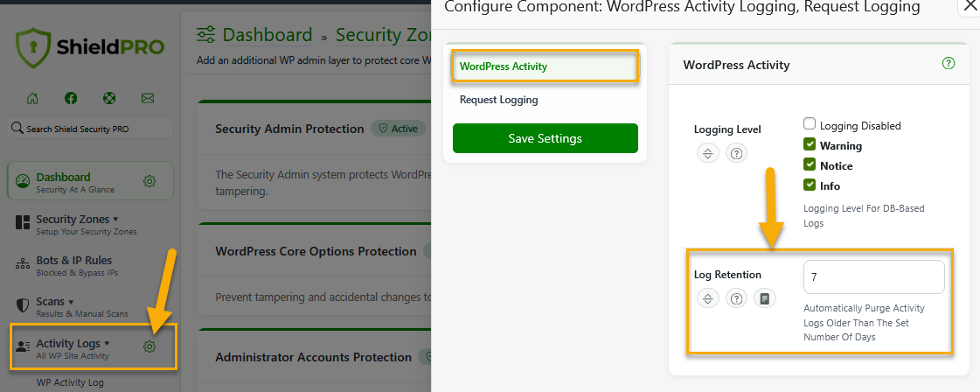Viewport: 980px width, 392px height.
Task: Uncheck the Notice logging level
Action: 810,165
